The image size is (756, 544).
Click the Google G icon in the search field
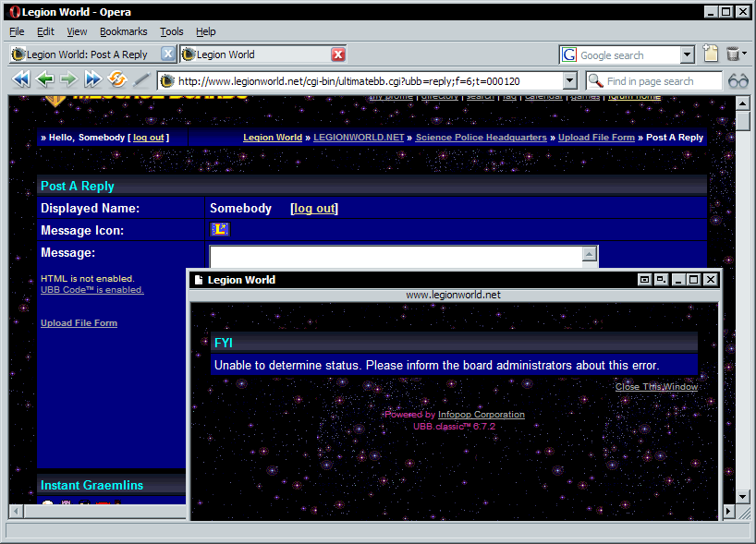(569, 54)
